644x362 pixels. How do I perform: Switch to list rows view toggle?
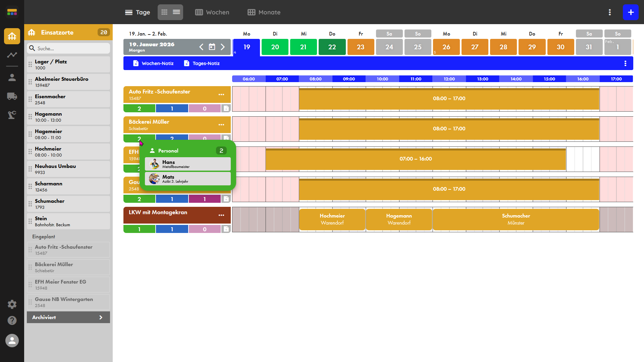(x=176, y=12)
